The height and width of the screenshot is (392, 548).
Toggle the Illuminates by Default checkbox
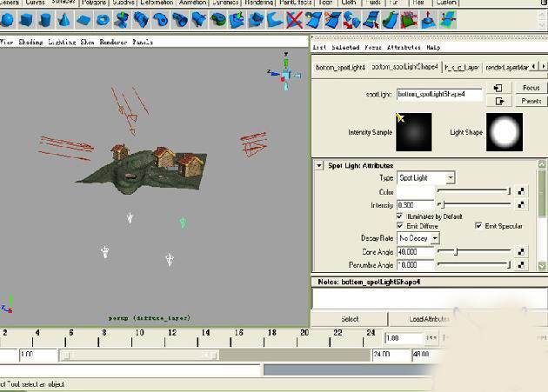(400, 216)
